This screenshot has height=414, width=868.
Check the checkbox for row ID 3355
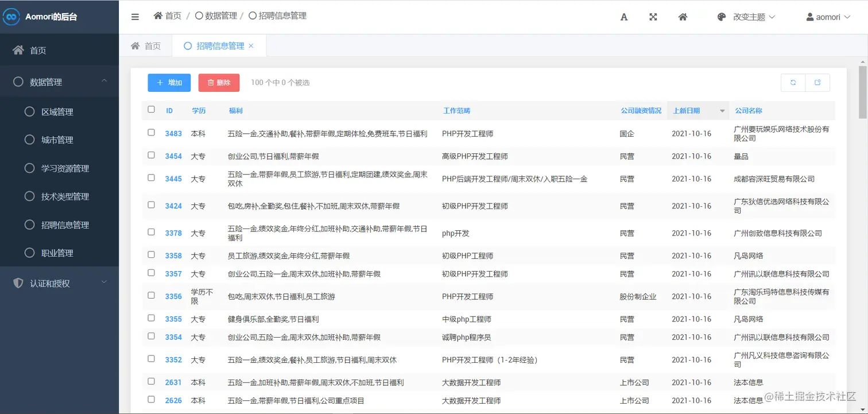[x=151, y=318]
